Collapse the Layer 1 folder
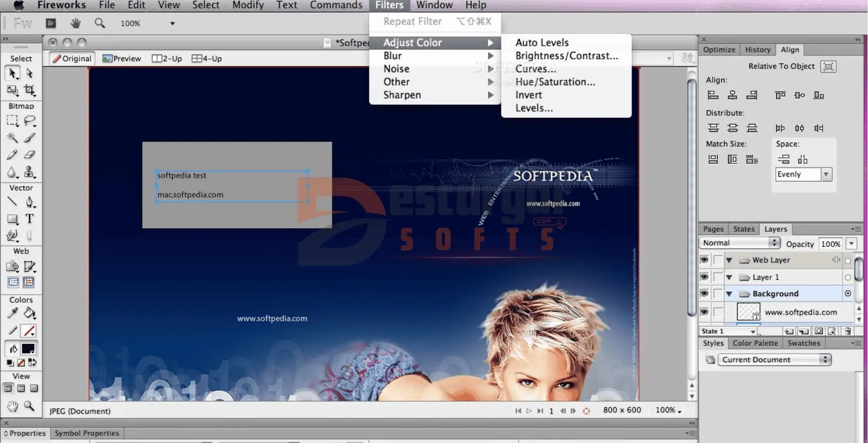The width and height of the screenshot is (868, 443). tap(729, 277)
